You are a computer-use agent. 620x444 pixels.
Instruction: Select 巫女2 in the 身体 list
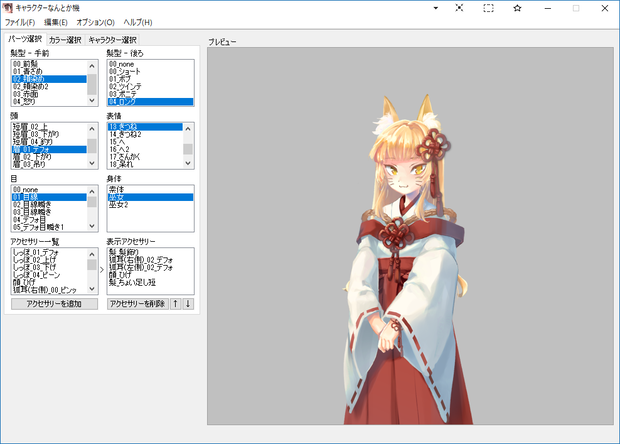[150, 205]
